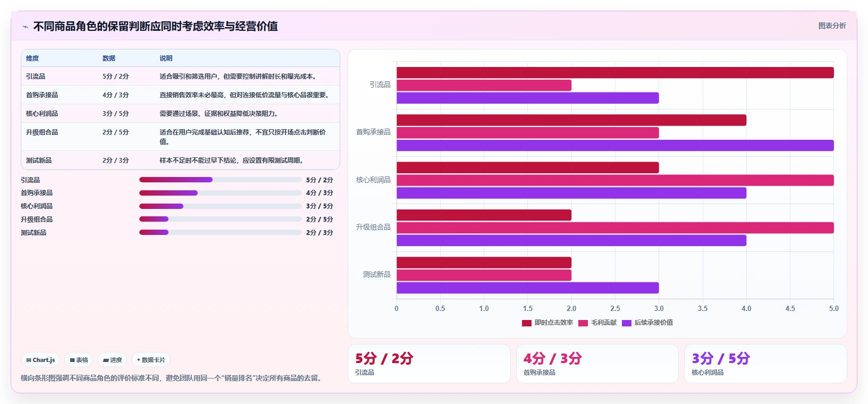
Task: Click the 首购承接品 chart axis label
Action: point(373,132)
